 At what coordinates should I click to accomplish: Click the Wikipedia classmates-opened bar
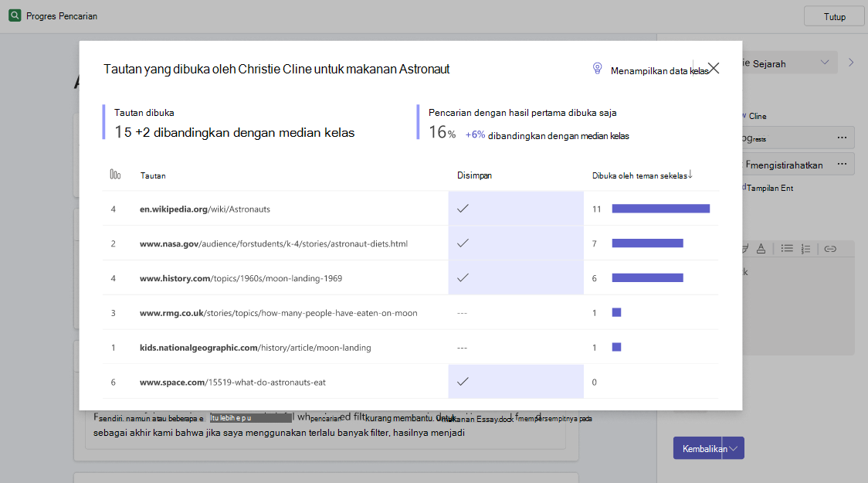click(660, 209)
